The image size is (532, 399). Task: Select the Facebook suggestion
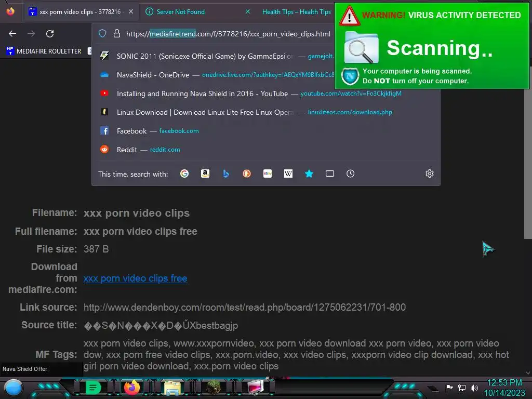(x=267, y=131)
